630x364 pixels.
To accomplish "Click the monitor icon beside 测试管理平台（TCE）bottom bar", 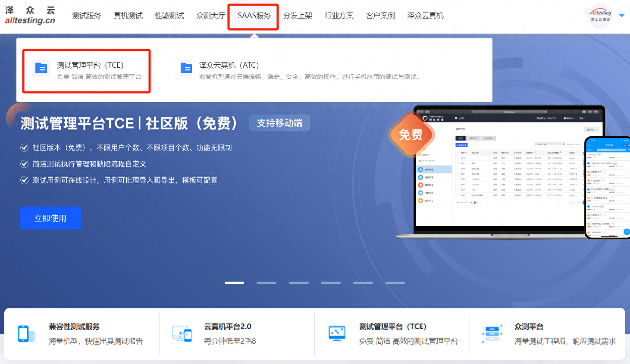I will pos(337,333).
